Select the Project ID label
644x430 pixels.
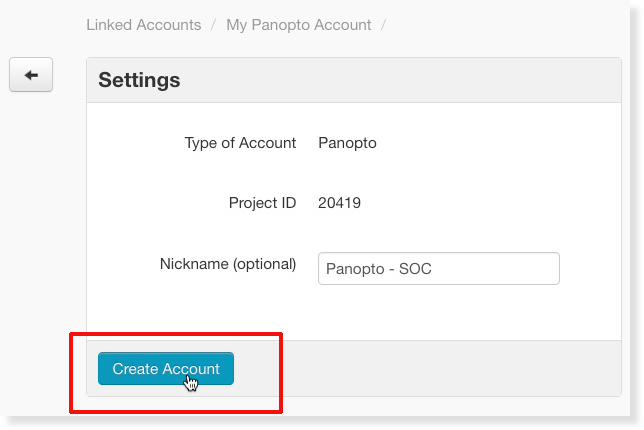262,203
